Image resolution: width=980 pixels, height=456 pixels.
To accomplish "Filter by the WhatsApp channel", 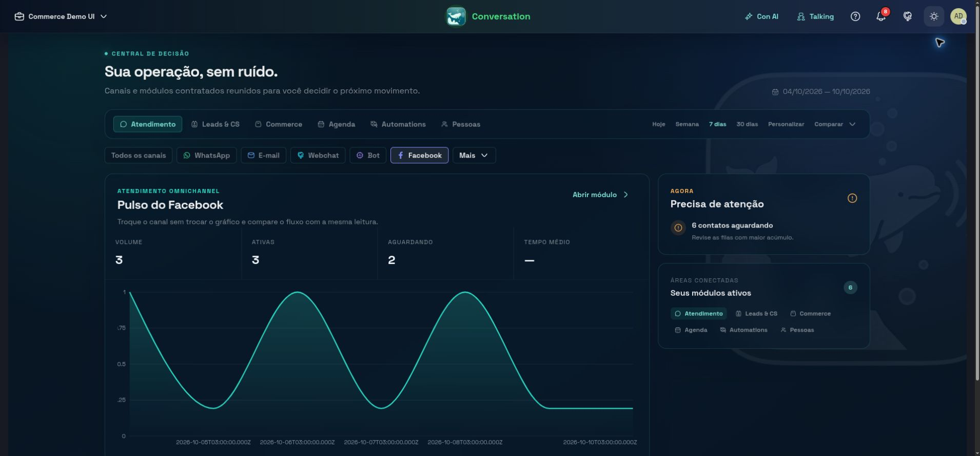I will coord(207,155).
